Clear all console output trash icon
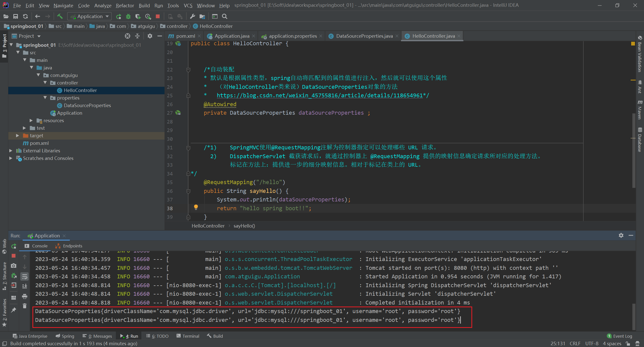The height and width of the screenshot is (347, 644). tap(25, 306)
